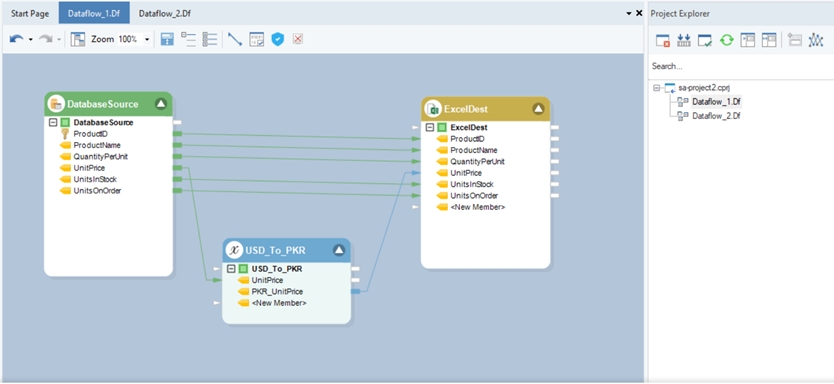Image resolution: width=834 pixels, height=384 pixels.
Task: Select the Dataflow_1.Df tab
Action: (x=94, y=14)
